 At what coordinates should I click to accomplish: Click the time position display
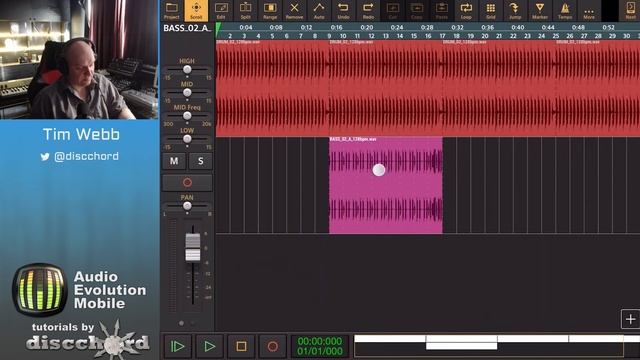point(320,346)
